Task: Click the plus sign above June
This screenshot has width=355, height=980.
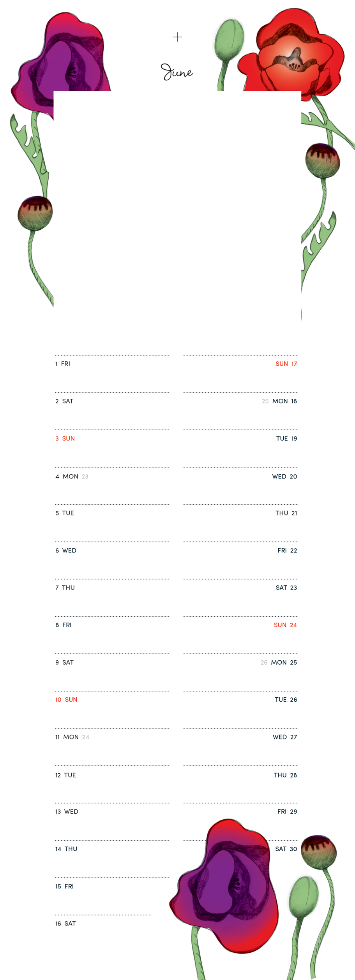Action: click(177, 37)
